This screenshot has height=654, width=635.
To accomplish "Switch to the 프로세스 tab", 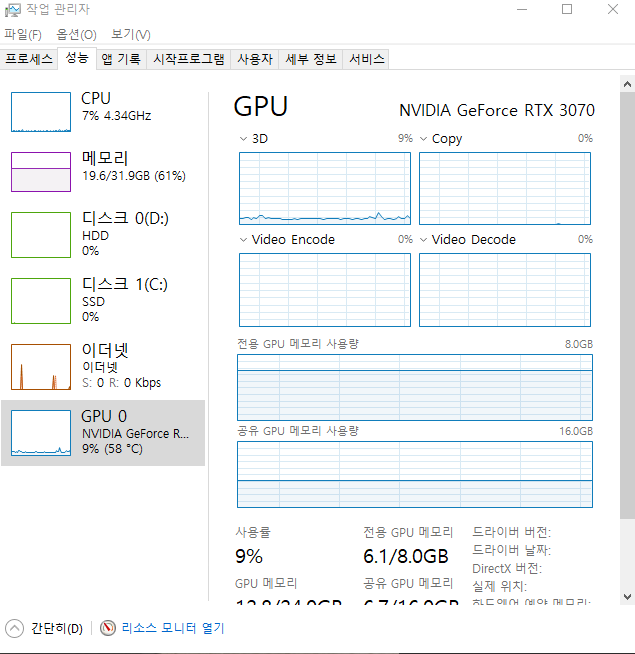I will coord(29,59).
